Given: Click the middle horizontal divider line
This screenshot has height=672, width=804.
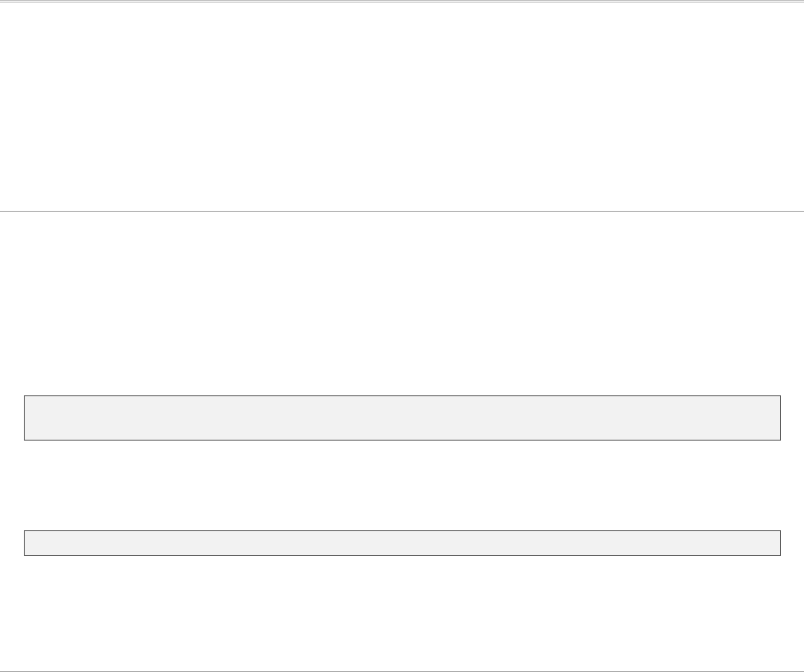Looking at the screenshot, I should pyautogui.click(x=402, y=211).
